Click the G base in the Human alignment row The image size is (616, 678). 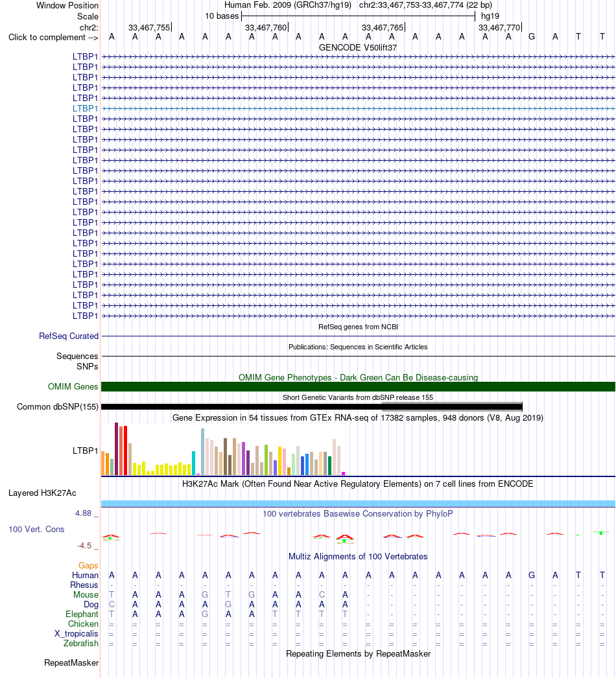pos(532,575)
